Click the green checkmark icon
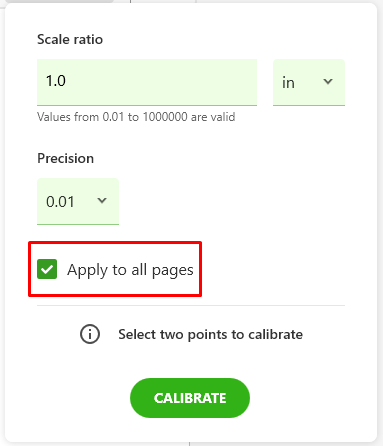The height and width of the screenshot is (446, 383). coord(47,269)
